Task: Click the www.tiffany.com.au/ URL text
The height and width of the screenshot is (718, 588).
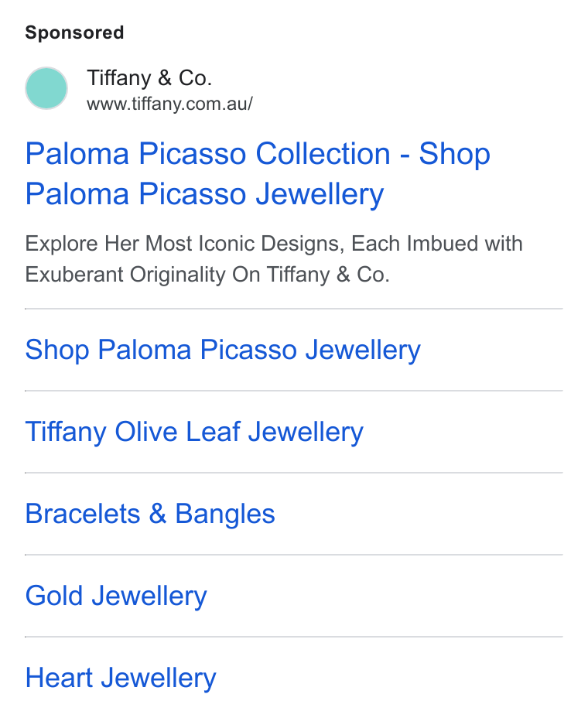Action: point(170,104)
